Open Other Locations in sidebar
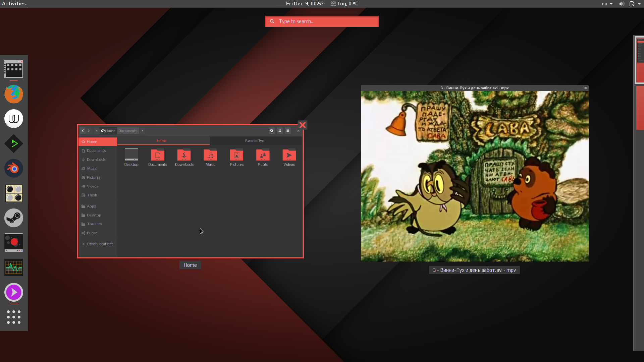The height and width of the screenshot is (362, 644). point(98,244)
